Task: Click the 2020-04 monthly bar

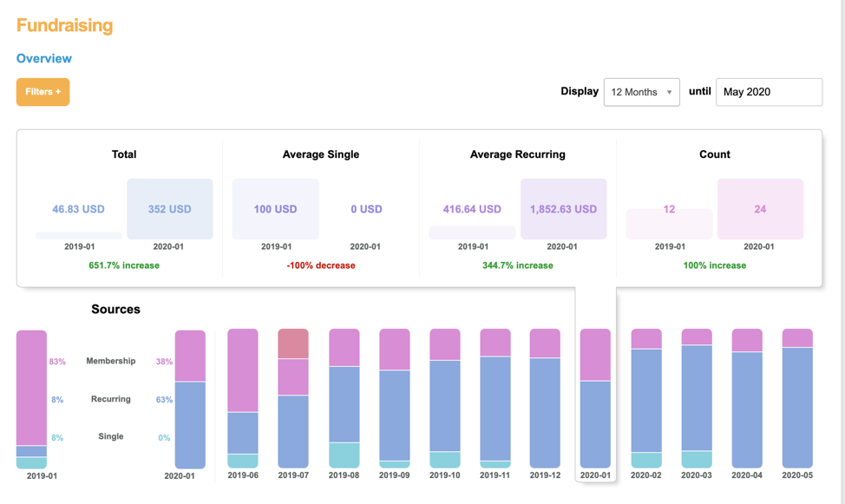Action: click(747, 399)
